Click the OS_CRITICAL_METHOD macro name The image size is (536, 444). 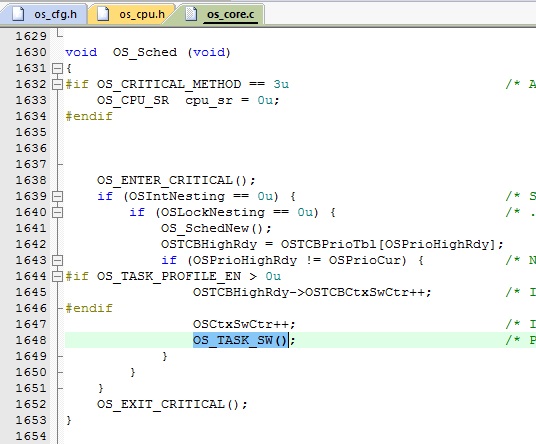(169, 84)
